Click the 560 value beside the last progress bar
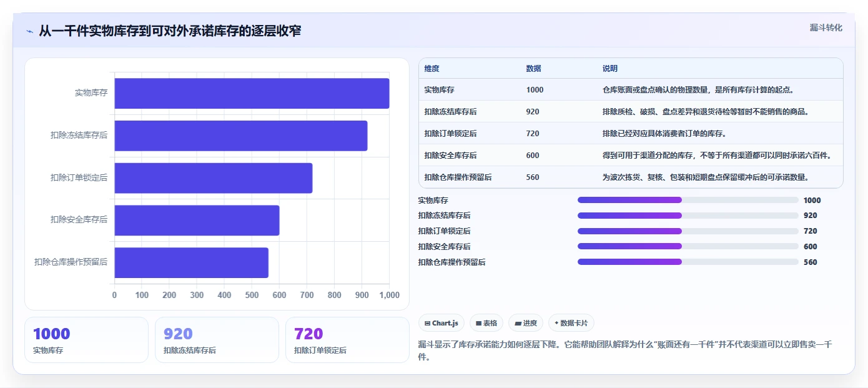 point(810,262)
